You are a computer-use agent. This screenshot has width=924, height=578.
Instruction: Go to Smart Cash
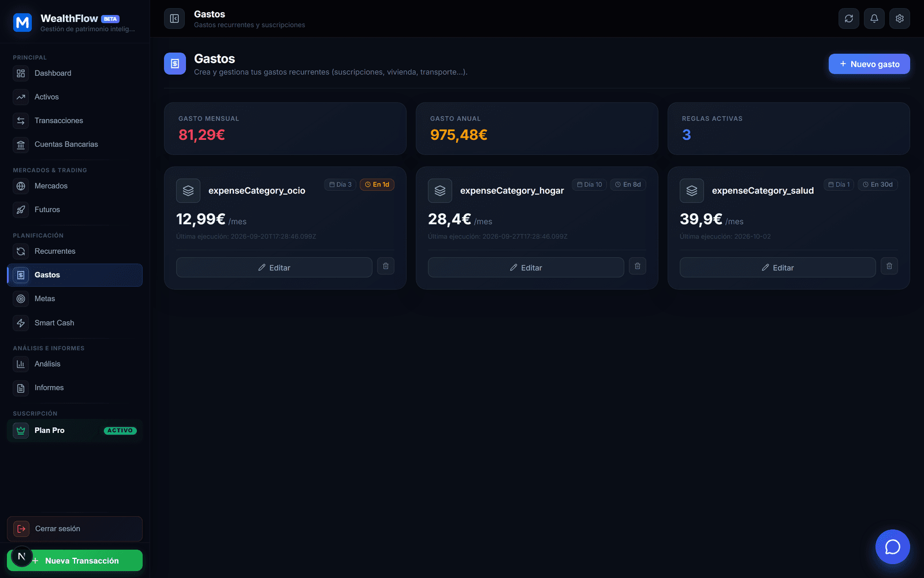(x=74, y=323)
